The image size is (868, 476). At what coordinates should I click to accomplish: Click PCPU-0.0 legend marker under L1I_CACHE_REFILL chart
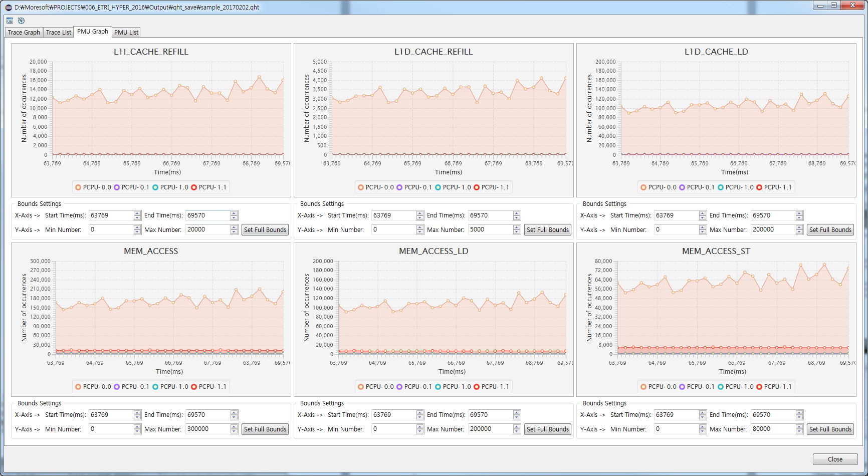click(x=78, y=187)
